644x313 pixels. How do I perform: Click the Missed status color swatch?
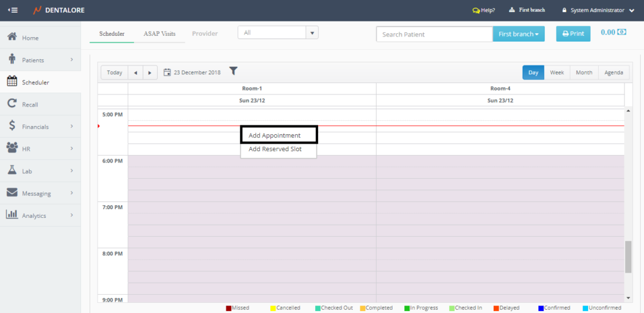coord(228,308)
